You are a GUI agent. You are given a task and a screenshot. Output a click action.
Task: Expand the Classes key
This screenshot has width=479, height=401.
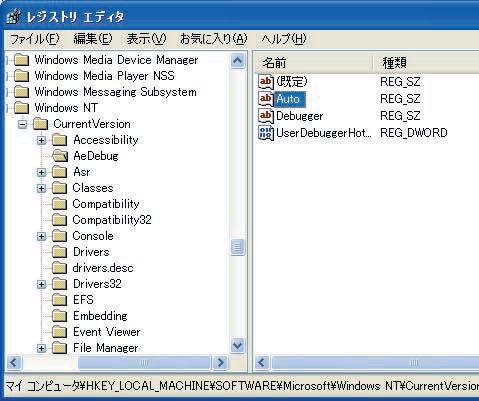coord(41,188)
